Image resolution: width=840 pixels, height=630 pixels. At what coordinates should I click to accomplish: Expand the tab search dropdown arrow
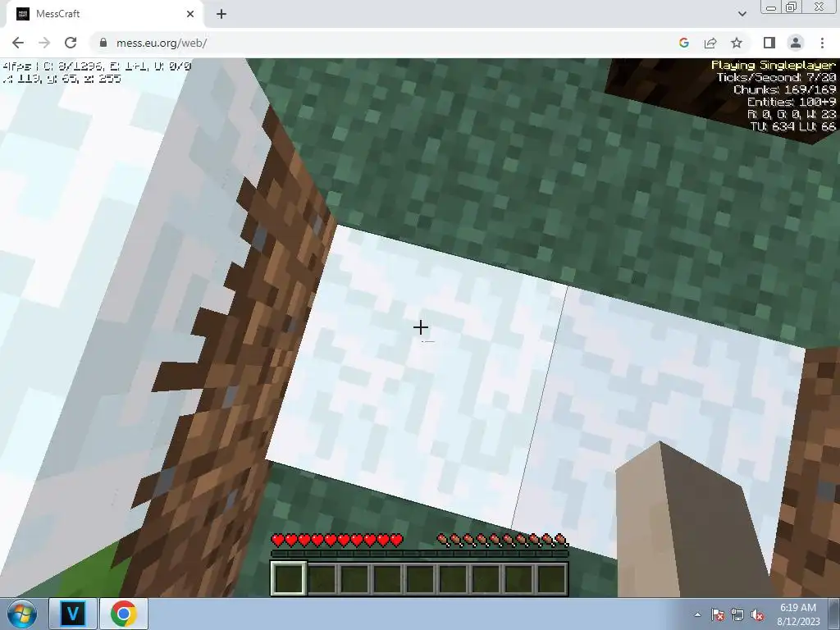742,15
